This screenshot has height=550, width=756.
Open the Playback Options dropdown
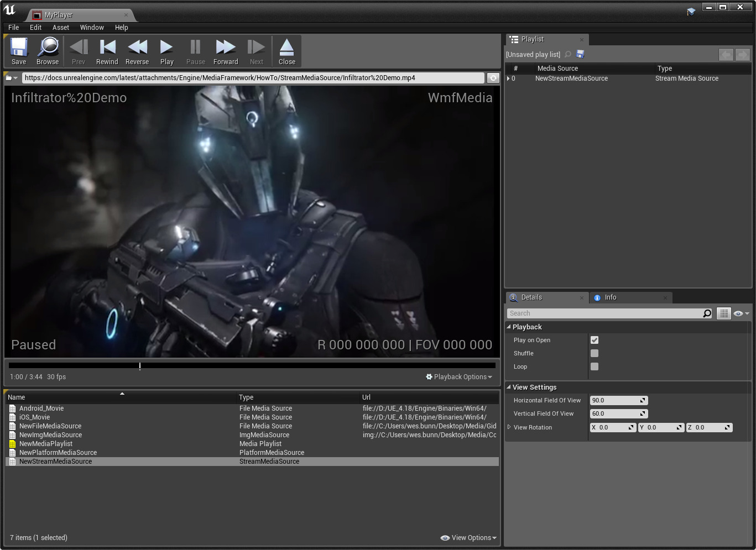tap(459, 377)
